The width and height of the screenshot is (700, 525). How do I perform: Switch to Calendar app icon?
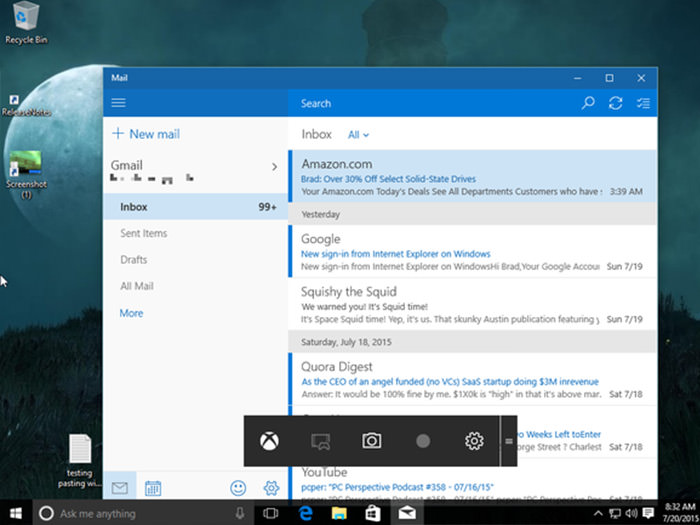(x=153, y=488)
